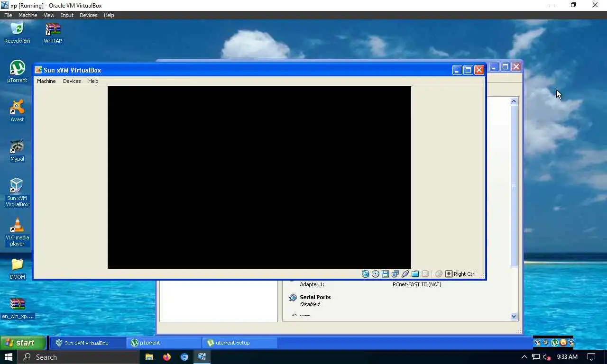Screen dimensions: 607x364
Task: Click the host network tray icon
Action: click(x=535, y=357)
